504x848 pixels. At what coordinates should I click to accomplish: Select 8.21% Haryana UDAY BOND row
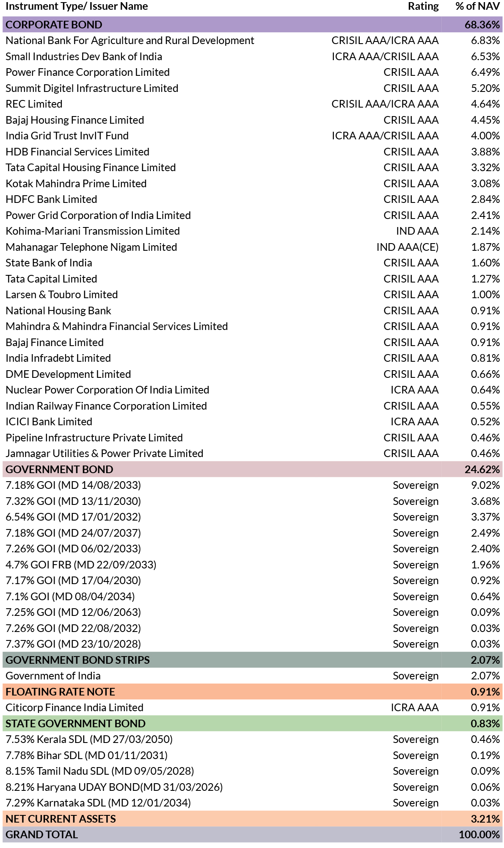(252, 787)
